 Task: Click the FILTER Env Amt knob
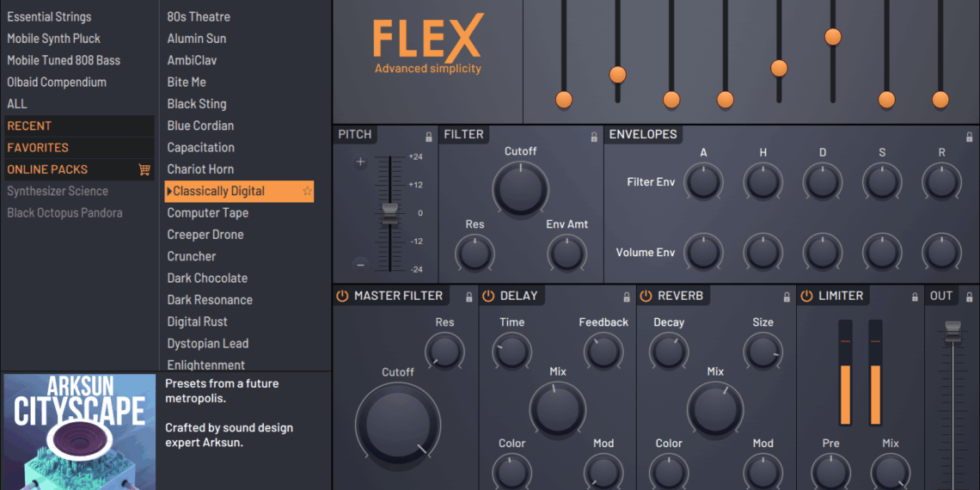pyautogui.click(x=567, y=254)
